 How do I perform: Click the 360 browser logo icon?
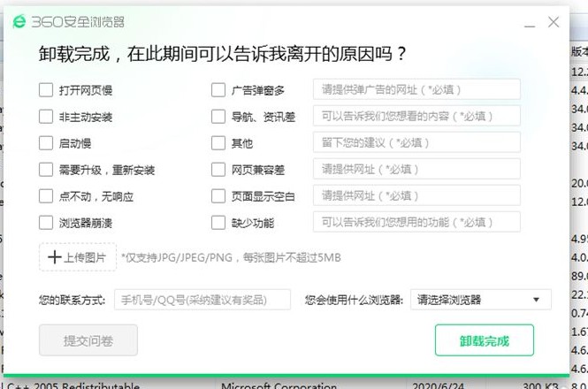click(19, 21)
